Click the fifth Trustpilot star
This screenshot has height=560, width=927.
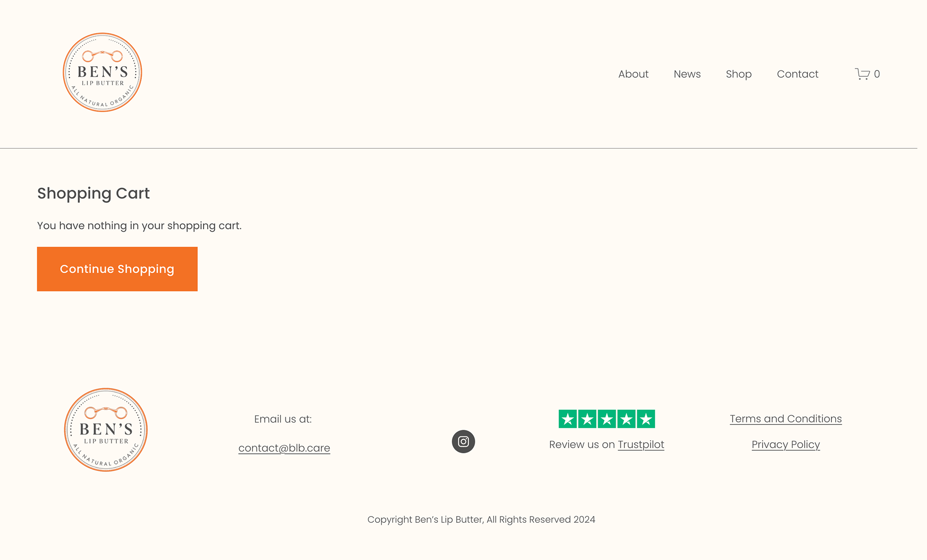pyautogui.click(x=646, y=419)
